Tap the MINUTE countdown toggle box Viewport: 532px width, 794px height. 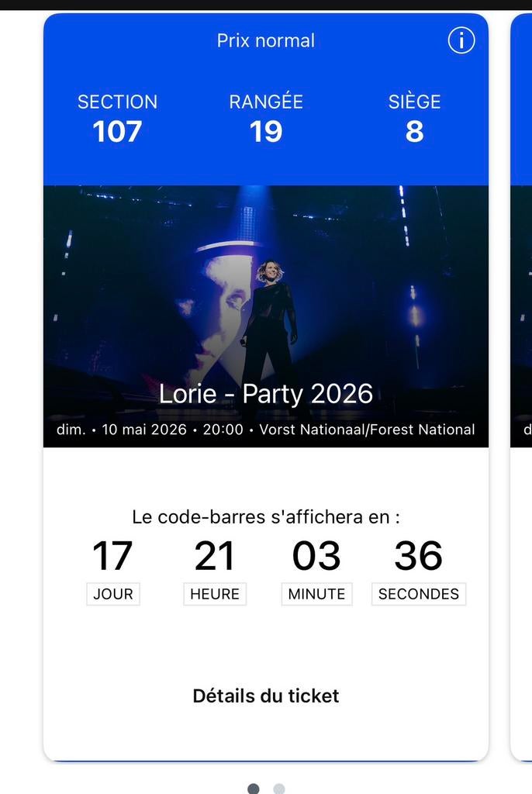click(x=316, y=594)
